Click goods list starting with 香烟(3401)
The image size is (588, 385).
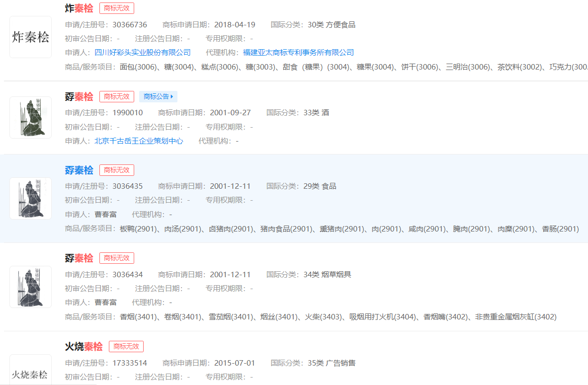click(x=338, y=317)
